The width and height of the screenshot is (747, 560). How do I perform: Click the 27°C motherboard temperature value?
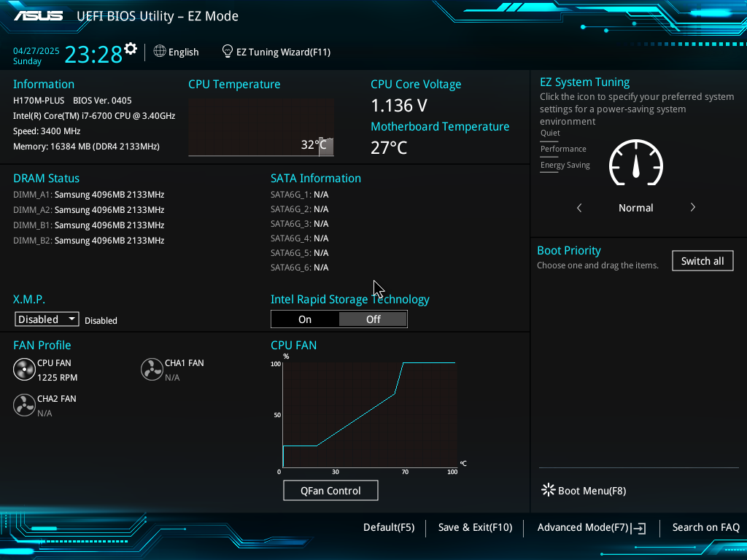pyautogui.click(x=389, y=147)
